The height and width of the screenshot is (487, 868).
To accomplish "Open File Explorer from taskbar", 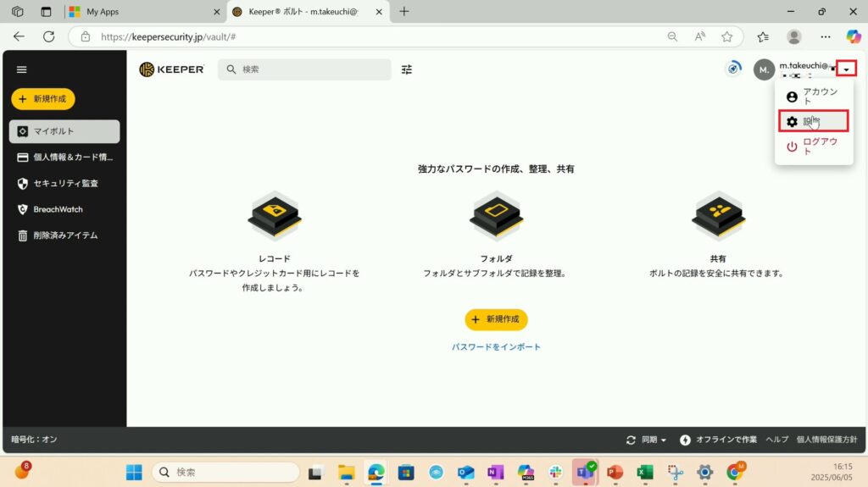I will coord(347,472).
